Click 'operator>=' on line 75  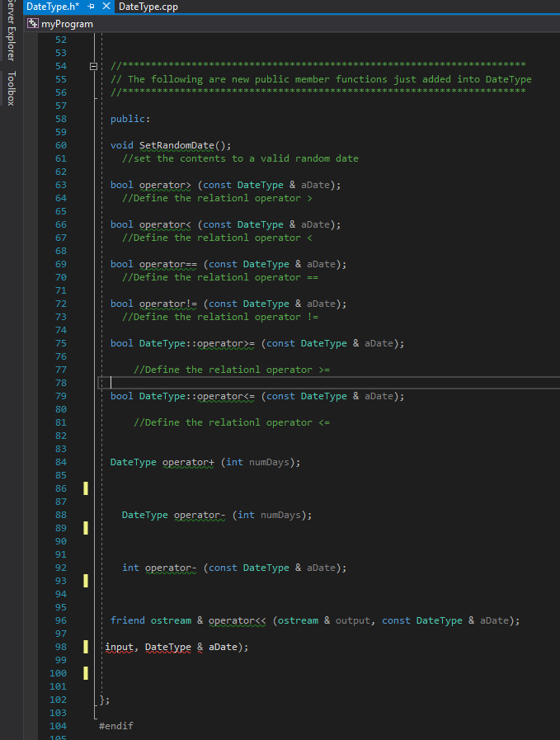pos(225,343)
